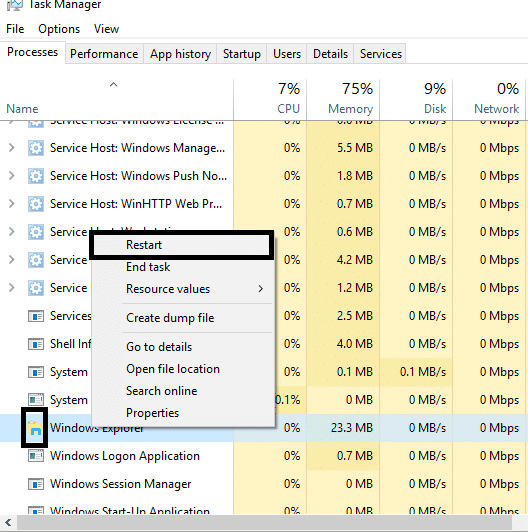528x532 pixels.
Task: Open the View menu
Action: coord(106,29)
